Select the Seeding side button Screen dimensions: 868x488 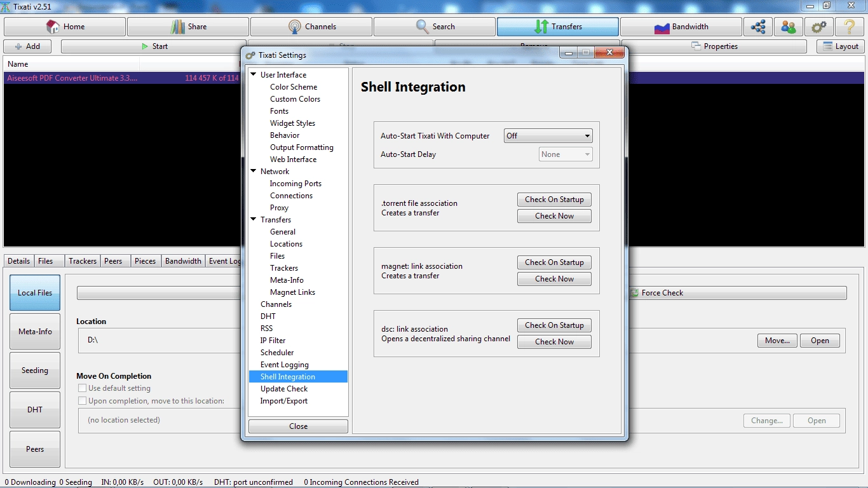coord(35,370)
